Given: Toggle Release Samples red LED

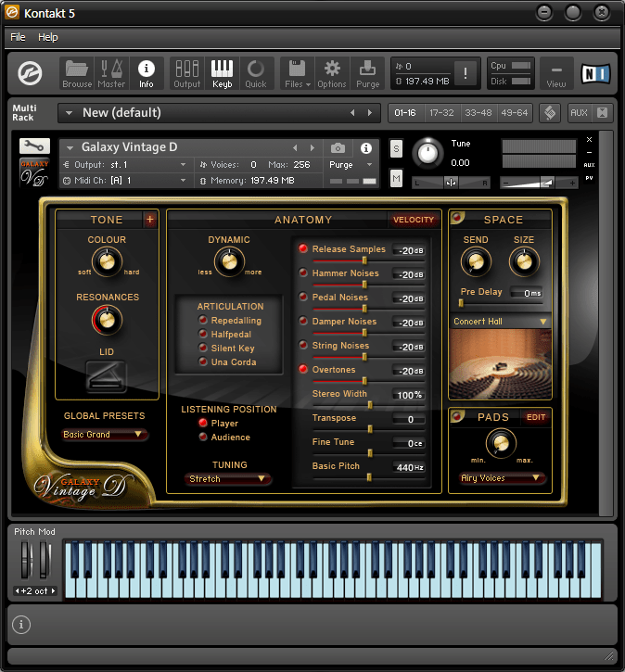Looking at the screenshot, I should [303, 248].
